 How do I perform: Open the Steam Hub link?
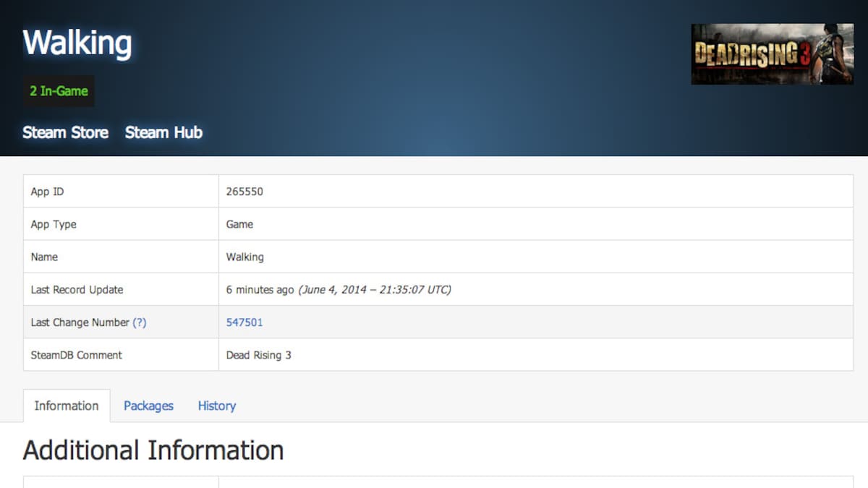click(163, 132)
